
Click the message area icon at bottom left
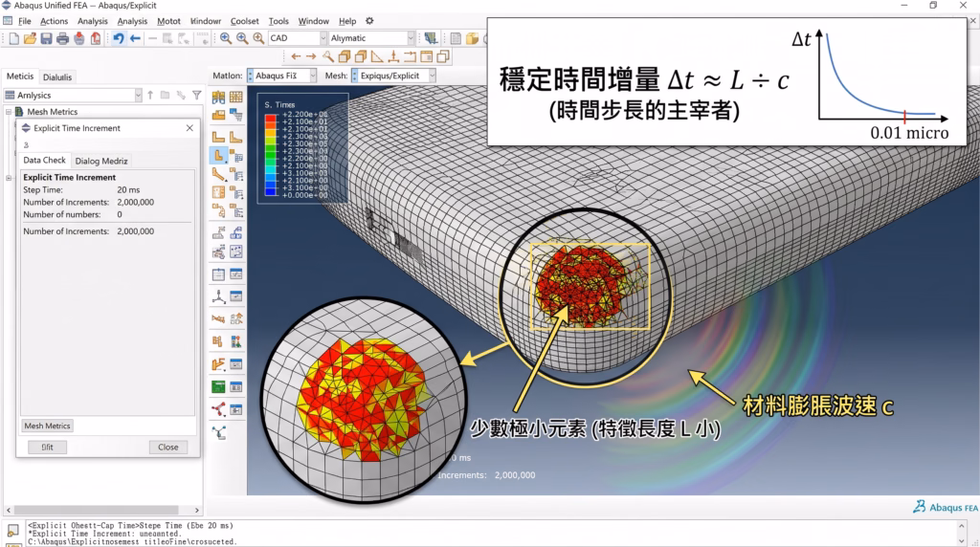point(12,532)
